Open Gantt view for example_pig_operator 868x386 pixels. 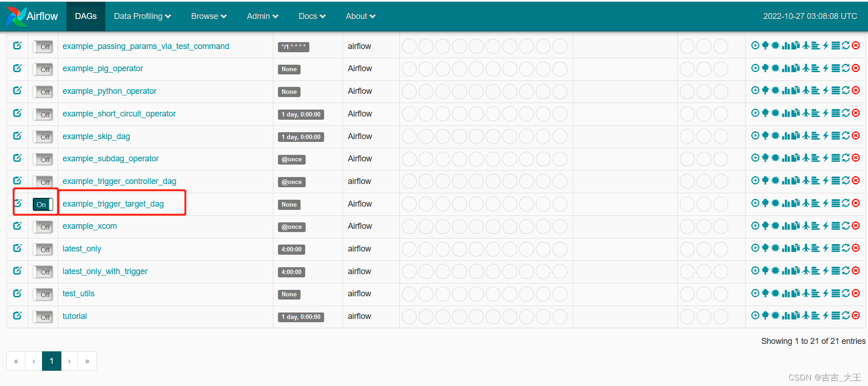click(x=816, y=68)
